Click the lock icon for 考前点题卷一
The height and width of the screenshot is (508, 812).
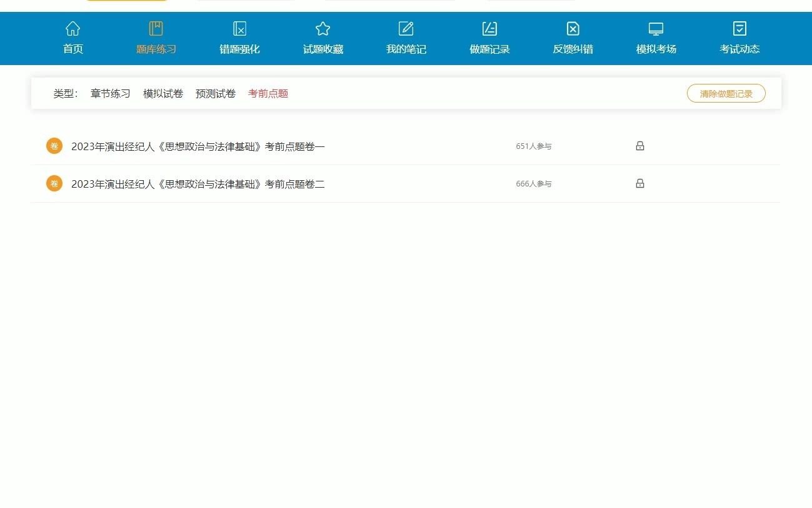tap(640, 146)
